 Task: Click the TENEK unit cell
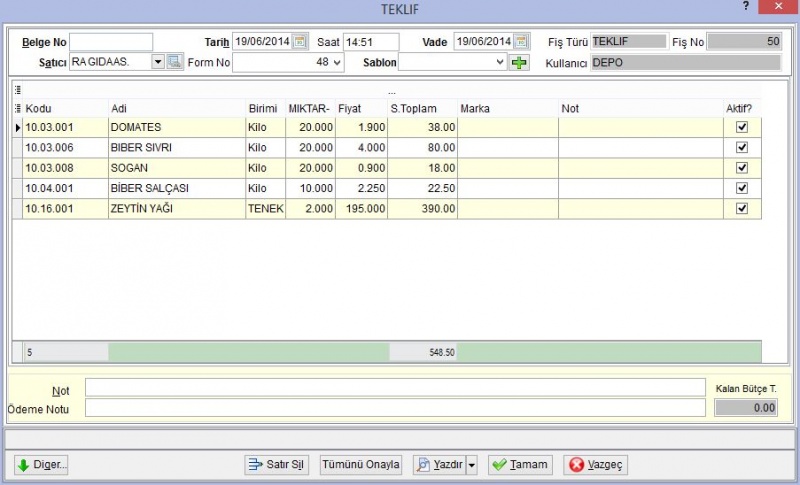(265, 209)
